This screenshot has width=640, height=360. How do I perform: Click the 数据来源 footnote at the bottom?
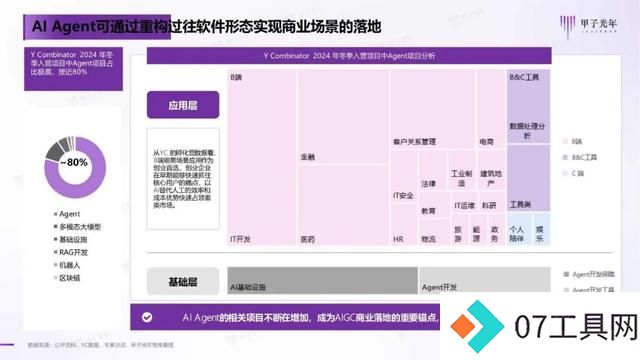click(100, 345)
